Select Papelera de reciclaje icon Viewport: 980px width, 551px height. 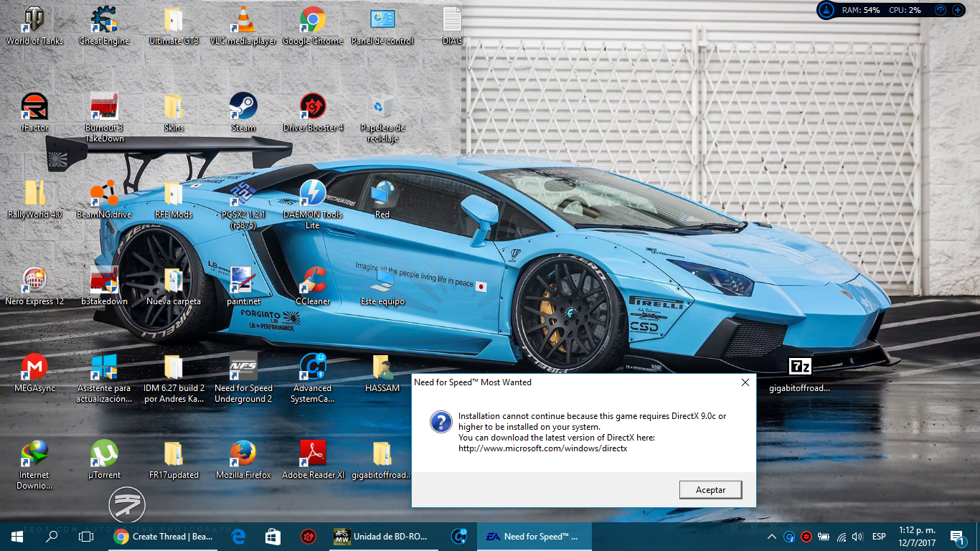382,118
